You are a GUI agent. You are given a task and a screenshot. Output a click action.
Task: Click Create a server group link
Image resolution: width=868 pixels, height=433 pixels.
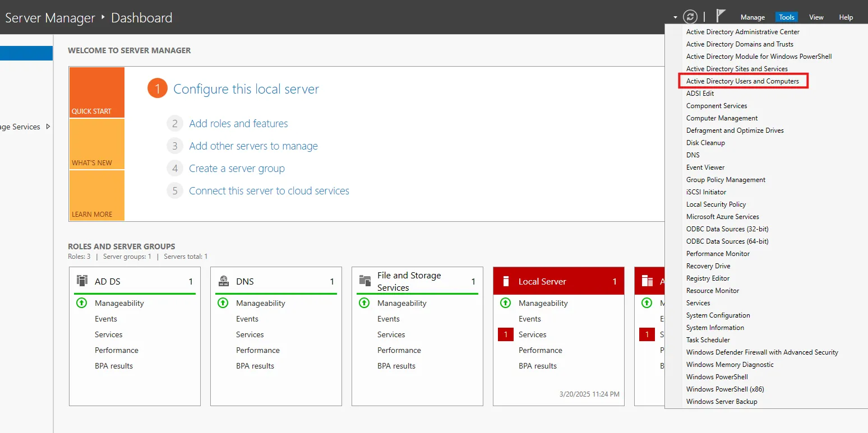point(237,169)
